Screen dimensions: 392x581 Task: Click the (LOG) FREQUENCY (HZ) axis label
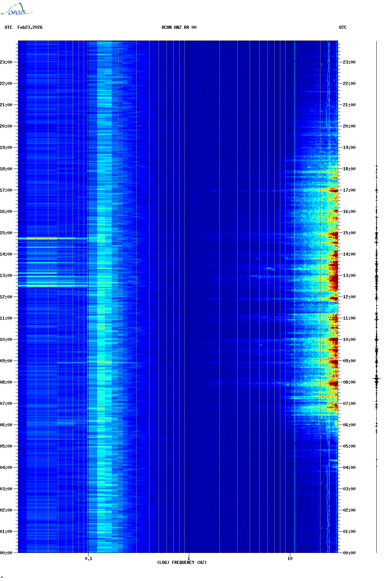click(182, 563)
